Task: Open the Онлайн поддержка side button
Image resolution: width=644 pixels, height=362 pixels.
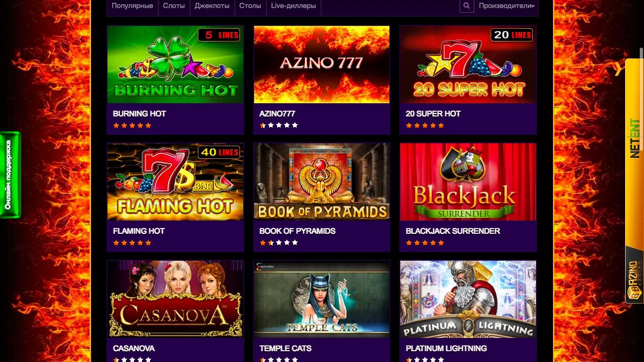Action: tap(10, 175)
